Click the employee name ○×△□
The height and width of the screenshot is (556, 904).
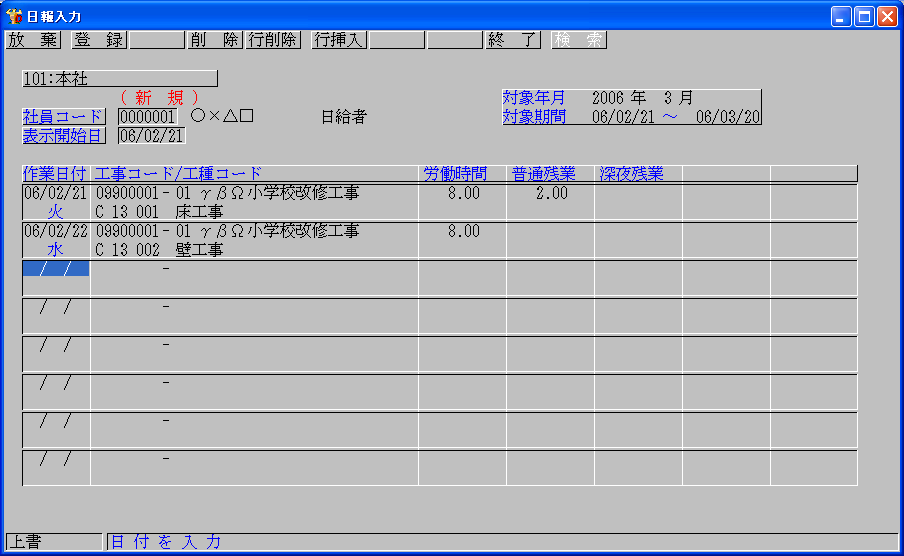click(x=222, y=116)
